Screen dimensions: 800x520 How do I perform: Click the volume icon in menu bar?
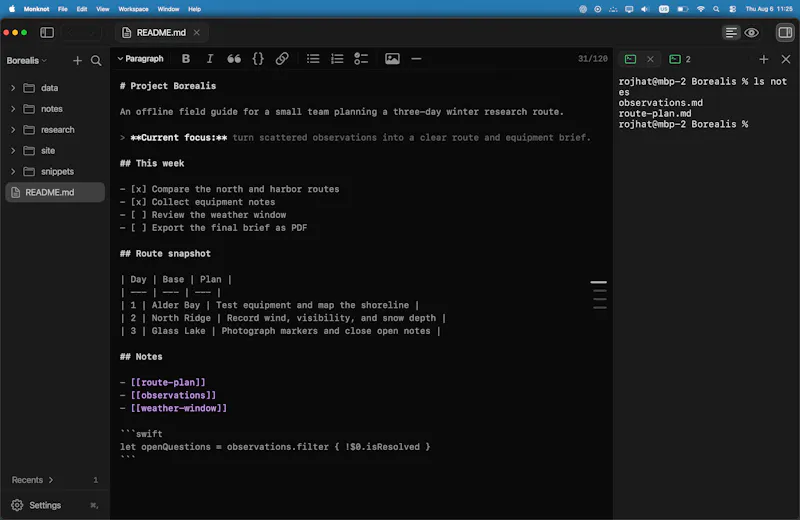[645, 9]
